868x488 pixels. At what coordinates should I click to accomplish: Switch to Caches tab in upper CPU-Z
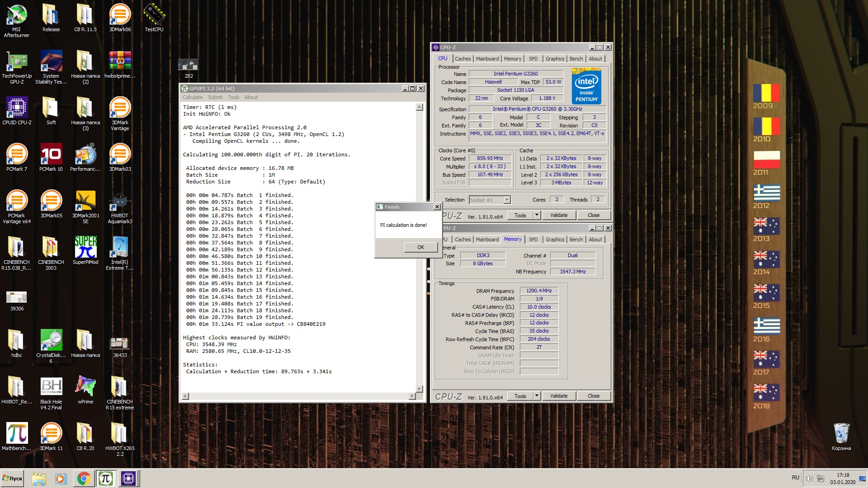pyautogui.click(x=462, y=59)
